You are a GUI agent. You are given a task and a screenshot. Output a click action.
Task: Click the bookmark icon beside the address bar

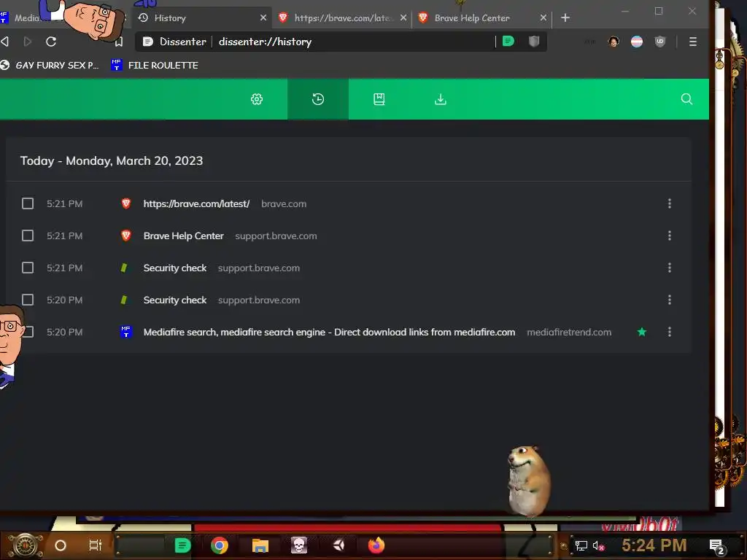point(119,42)
